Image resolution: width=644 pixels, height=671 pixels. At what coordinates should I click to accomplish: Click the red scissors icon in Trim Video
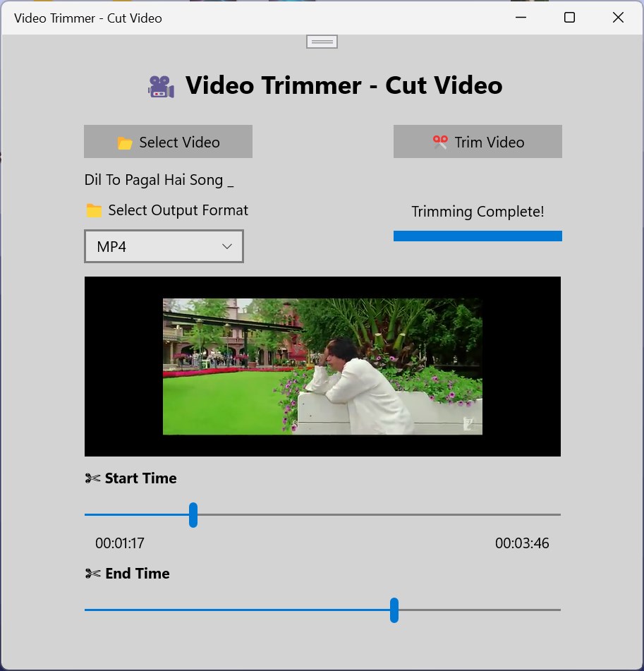coord(440,142)
